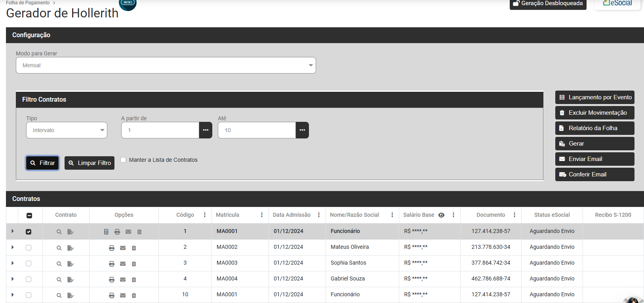Open the edit contract icon for Sophia Santos

coord(70,264)
